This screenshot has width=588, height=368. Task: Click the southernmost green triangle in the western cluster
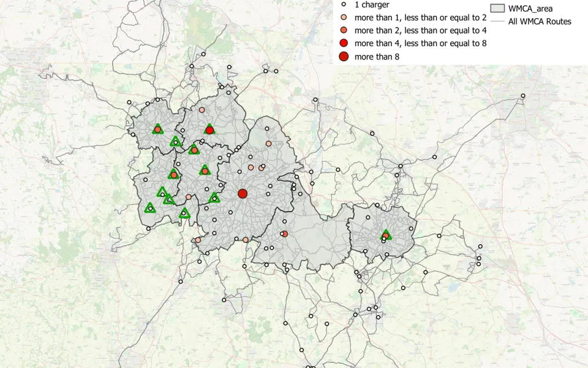coord(184,213)
